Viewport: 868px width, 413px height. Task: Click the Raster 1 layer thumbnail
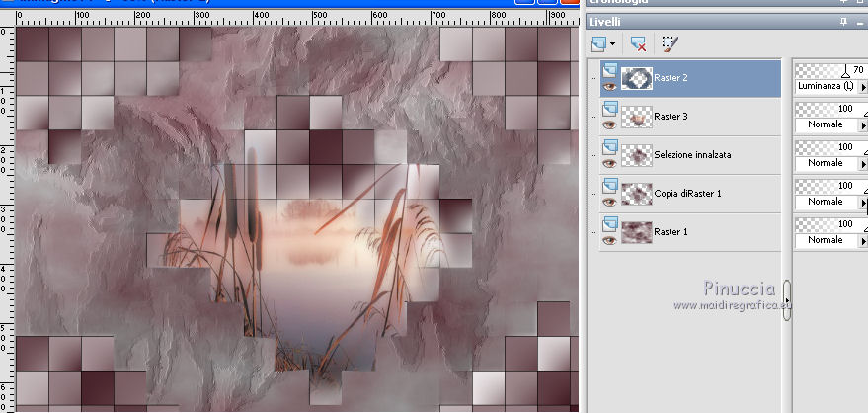pyautogui.click(x=637, y=232)
